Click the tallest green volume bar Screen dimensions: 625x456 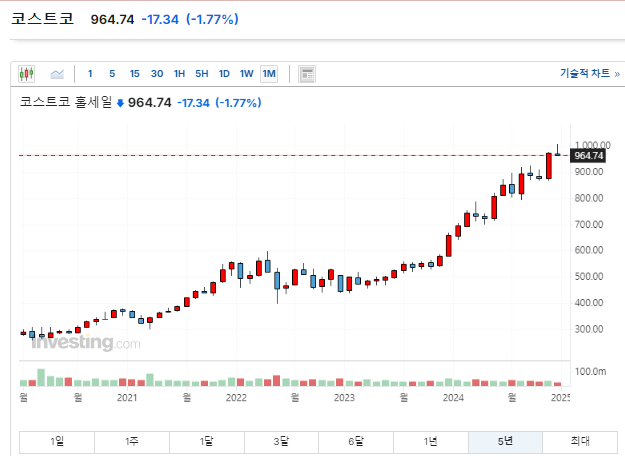point(41,377)
